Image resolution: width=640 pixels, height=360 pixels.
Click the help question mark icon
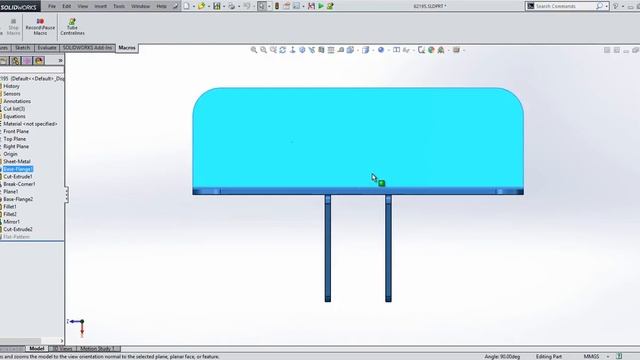[616, 6]
